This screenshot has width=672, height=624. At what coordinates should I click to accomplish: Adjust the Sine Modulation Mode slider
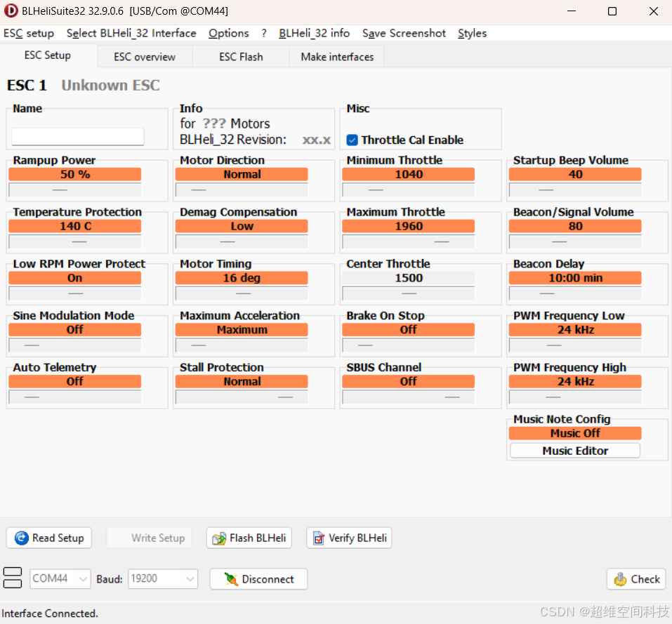coord(74,345)
